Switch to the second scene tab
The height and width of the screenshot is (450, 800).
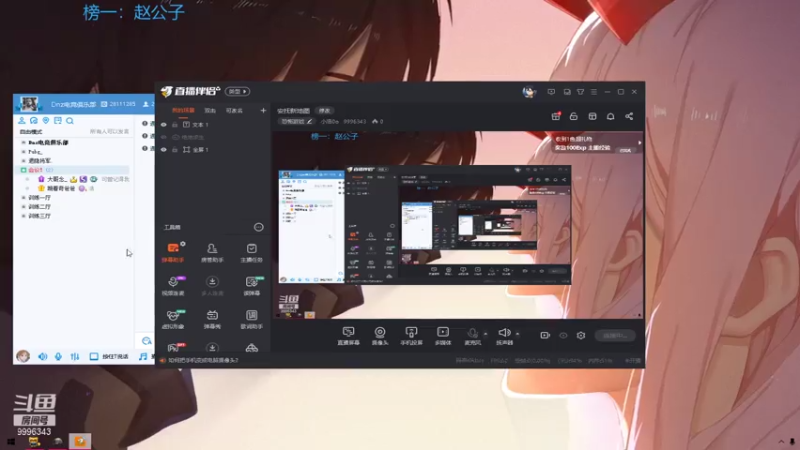[x=210, y=110]
